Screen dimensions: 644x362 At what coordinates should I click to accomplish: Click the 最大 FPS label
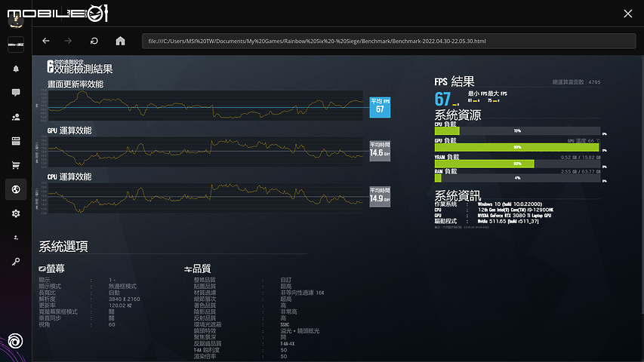498,94
